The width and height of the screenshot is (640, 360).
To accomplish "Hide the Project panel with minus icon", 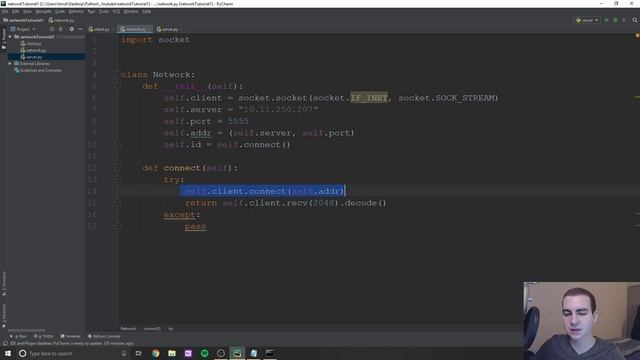I will [x=80, y=29].
